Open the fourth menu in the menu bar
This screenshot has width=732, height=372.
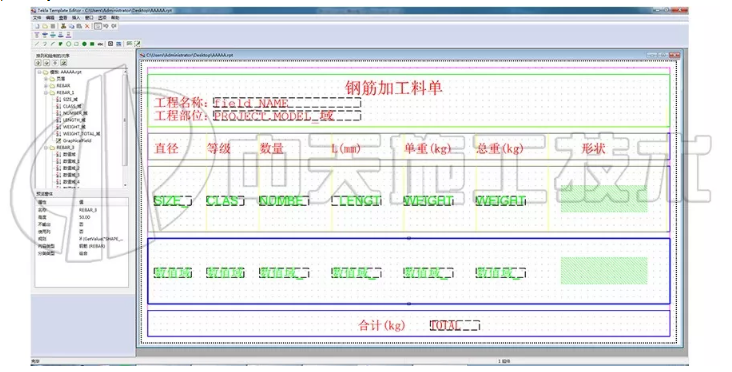pyautogui.click(x=76, y=18)
